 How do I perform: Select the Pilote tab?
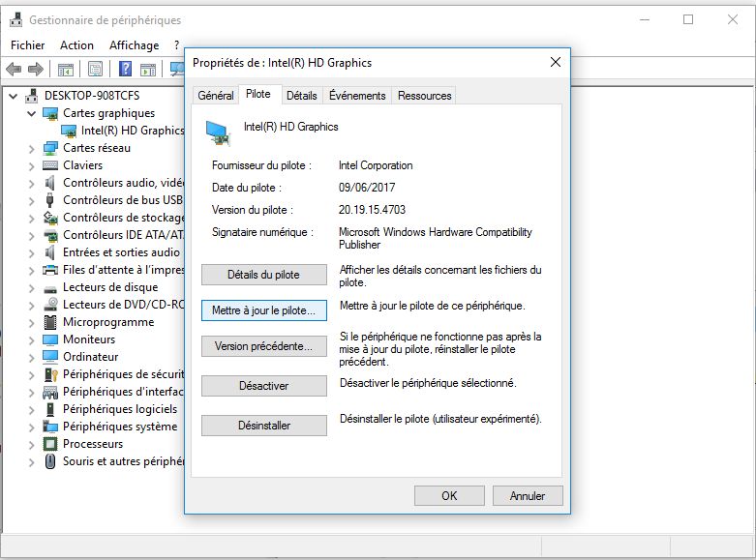coord(258,94)
